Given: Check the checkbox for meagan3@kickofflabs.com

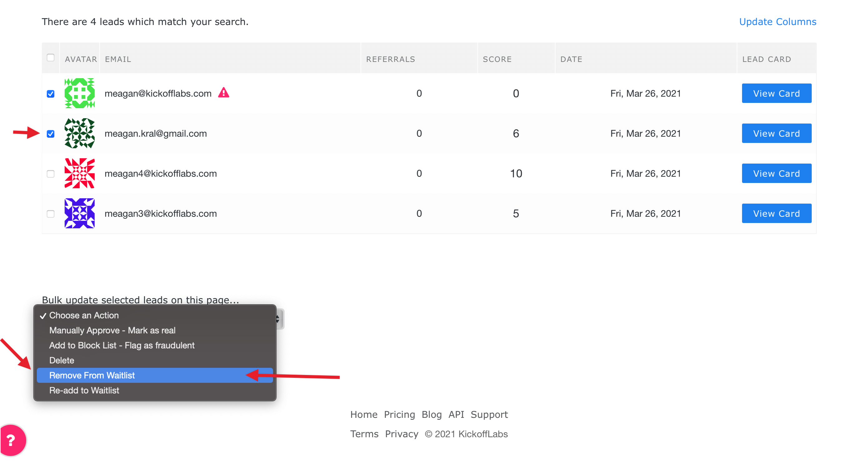Looking at the screenshot, I should [x=51, y=214].
